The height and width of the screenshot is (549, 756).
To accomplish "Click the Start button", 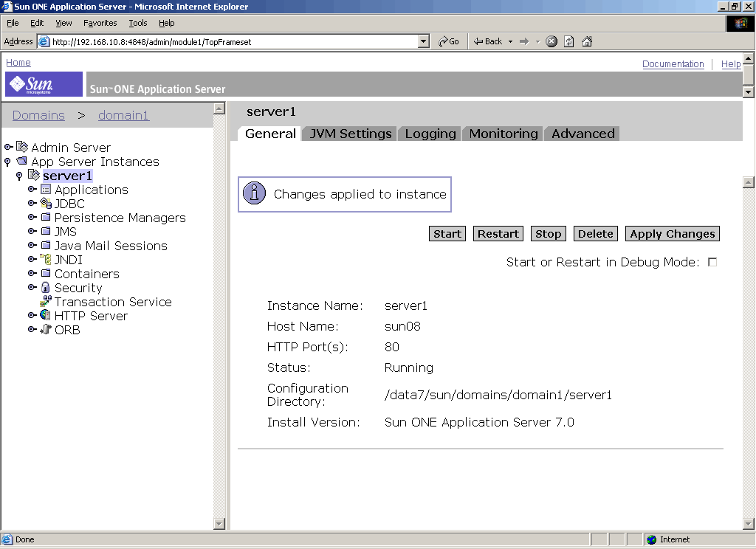I will [447, 234].
